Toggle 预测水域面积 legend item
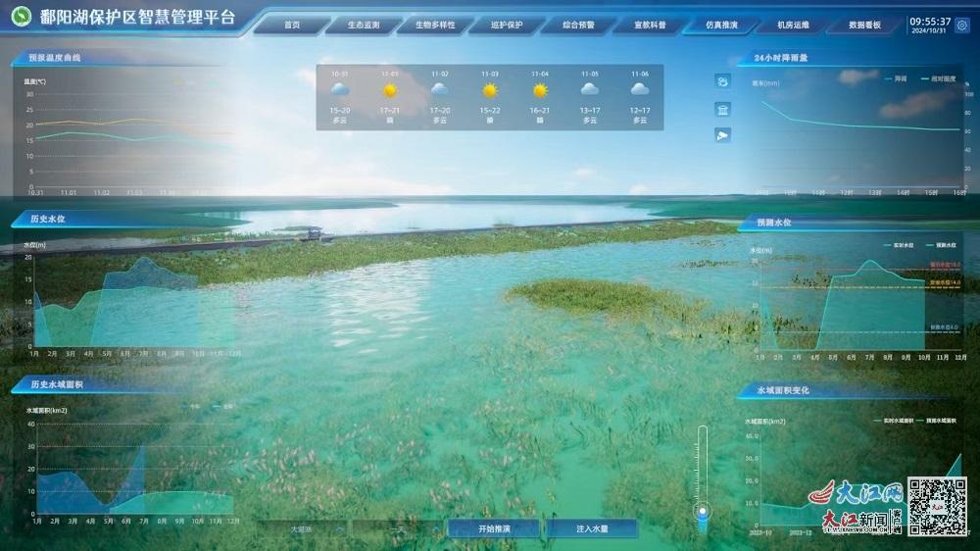The width and height of the screenshot is (980, 551). 937,421
